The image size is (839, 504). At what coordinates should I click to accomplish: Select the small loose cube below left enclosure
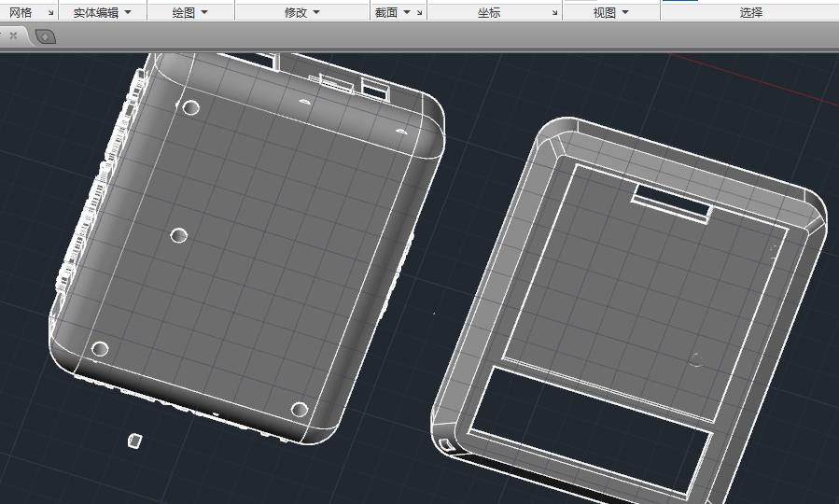coord(134,441)
